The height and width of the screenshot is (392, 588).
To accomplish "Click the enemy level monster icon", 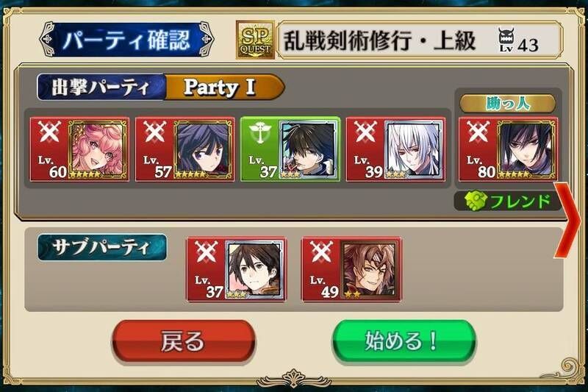I will point(506,40).
